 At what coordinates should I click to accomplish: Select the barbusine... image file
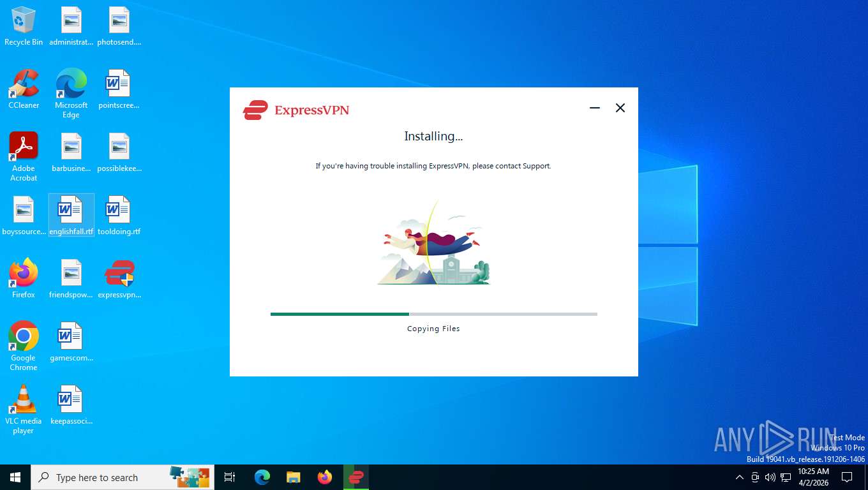(x=71, y=152)
